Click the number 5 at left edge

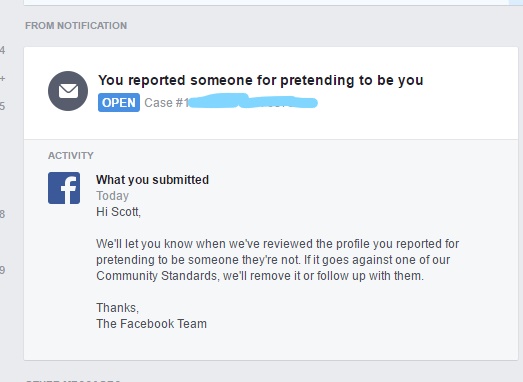pyautogui.click(x=2, y=106)
